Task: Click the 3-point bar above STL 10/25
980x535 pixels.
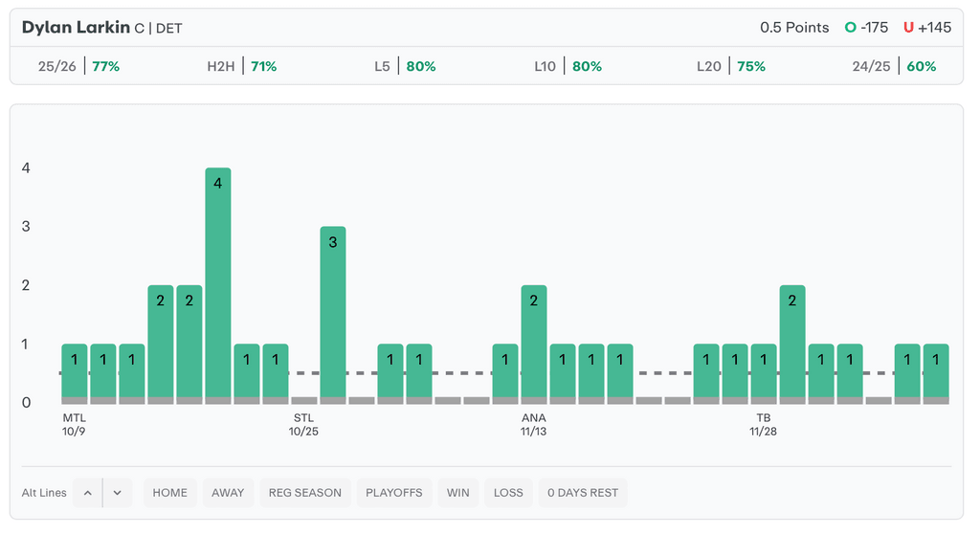Action: coord(333,311)
